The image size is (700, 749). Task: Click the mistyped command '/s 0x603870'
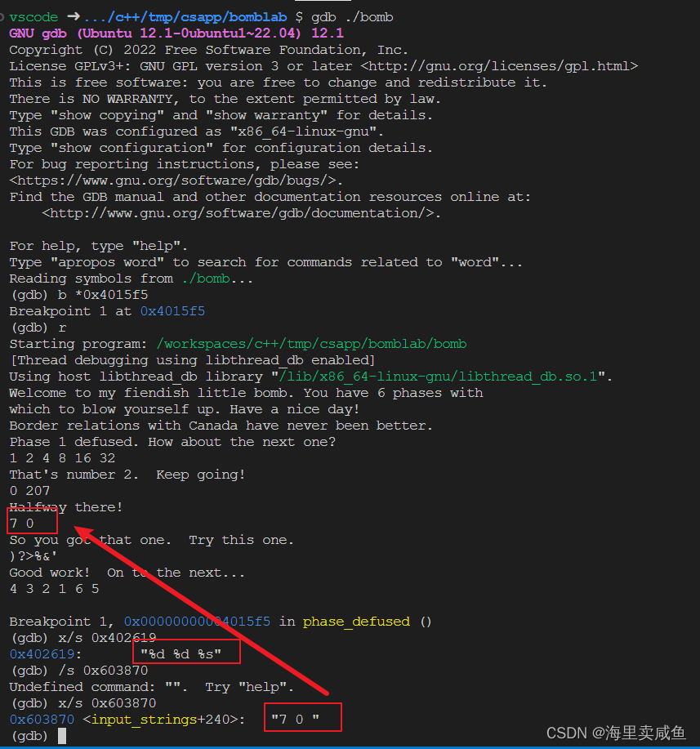tap(103, 671)
